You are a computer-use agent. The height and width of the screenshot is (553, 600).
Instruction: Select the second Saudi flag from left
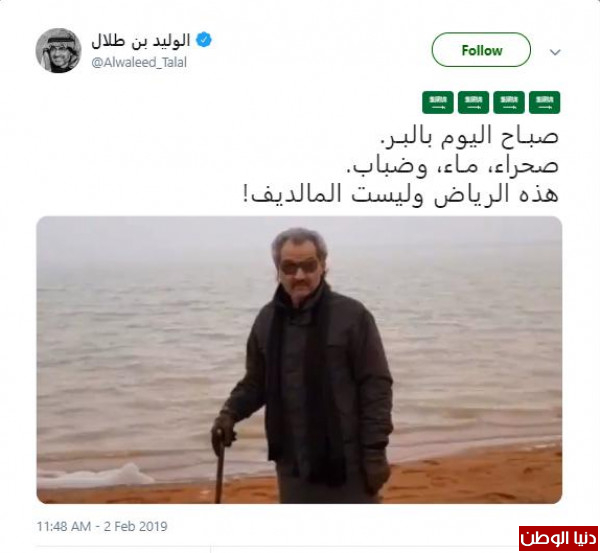click(x=473, y=103)
